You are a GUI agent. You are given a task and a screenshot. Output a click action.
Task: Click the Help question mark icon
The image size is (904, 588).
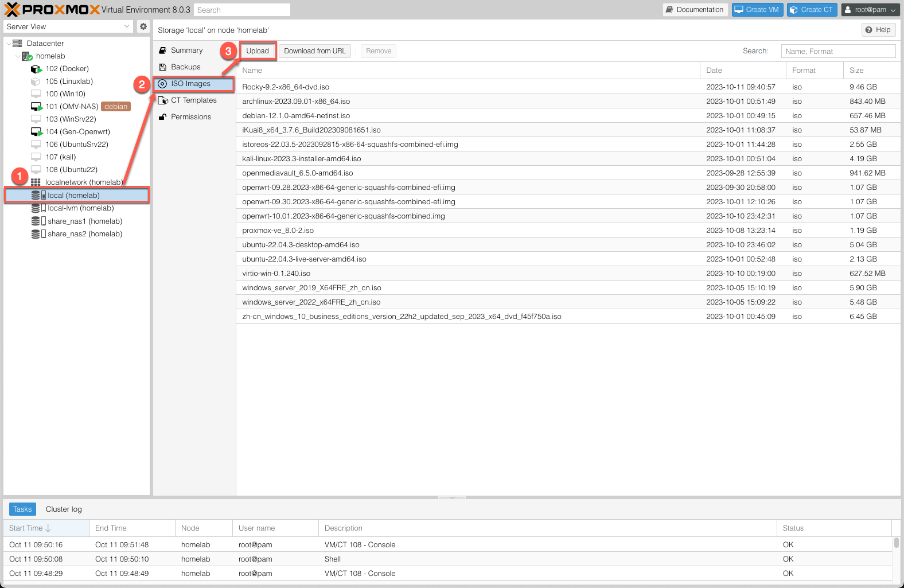point(869,30)
